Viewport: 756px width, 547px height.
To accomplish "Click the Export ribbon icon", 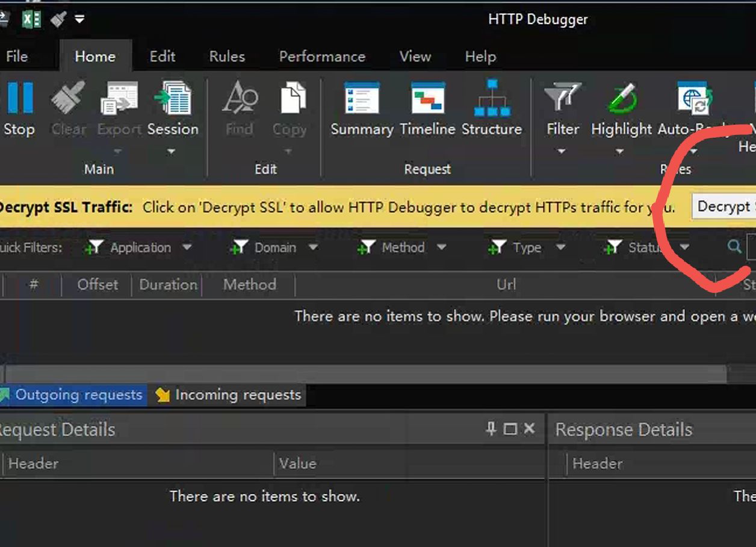I will pyautogui.click(x=119, y=98).
